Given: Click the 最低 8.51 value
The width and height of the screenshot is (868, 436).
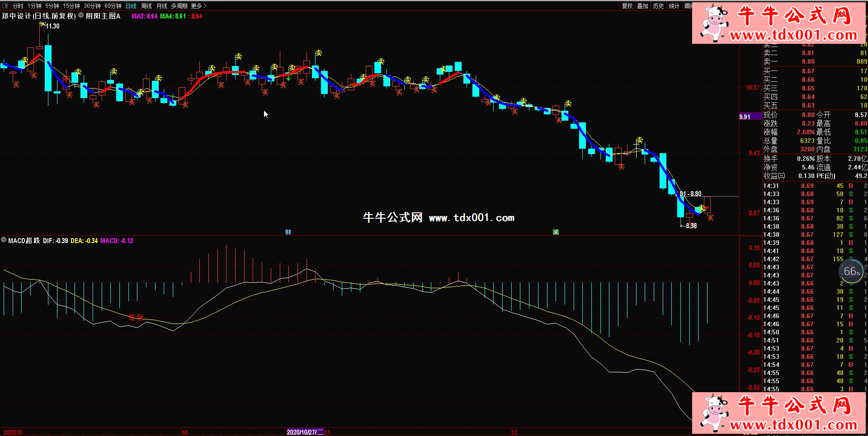Looking at the screenshot, I should (x=861, y=132).
